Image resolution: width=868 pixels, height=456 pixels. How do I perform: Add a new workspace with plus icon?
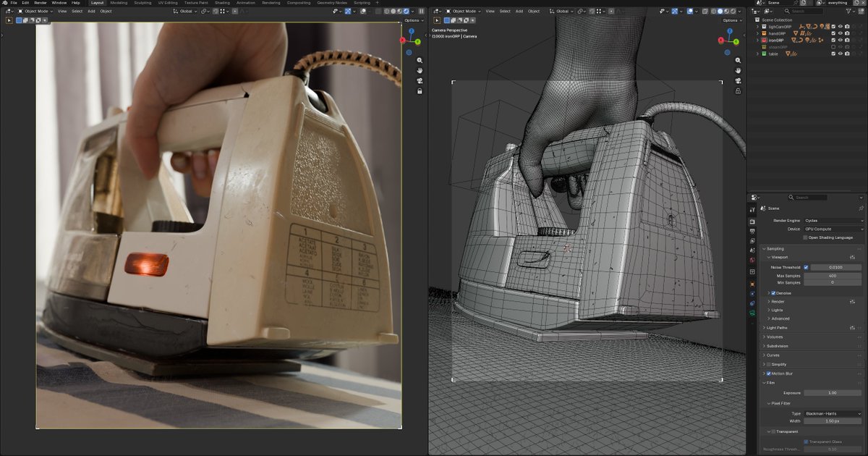tap(377, 3)
